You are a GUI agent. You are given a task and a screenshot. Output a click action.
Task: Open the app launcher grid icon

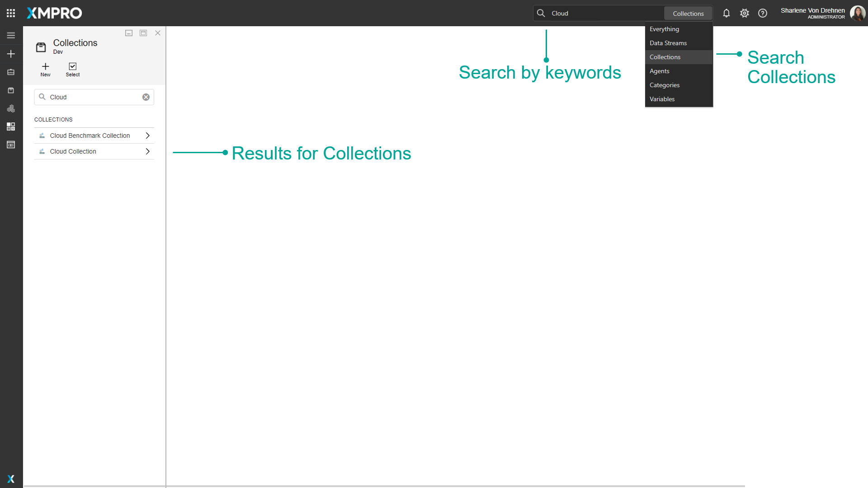(10, 13)
